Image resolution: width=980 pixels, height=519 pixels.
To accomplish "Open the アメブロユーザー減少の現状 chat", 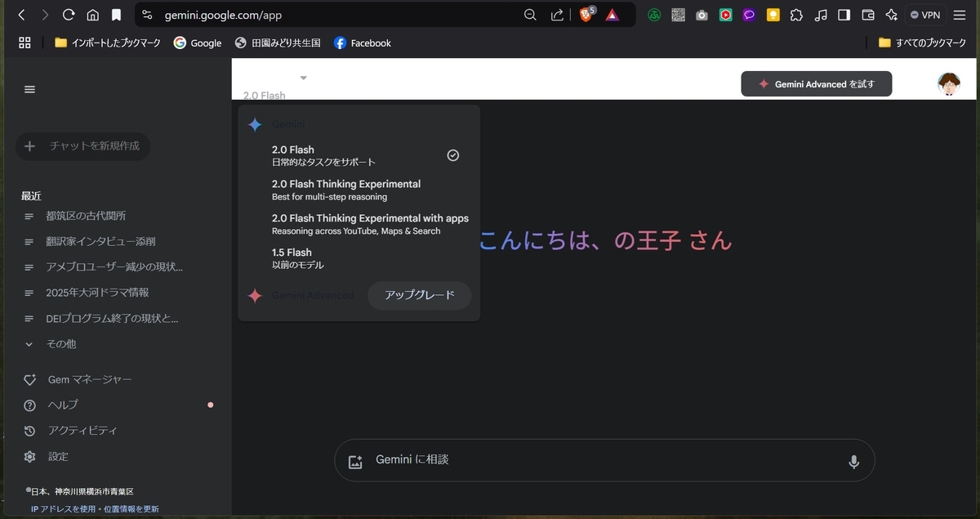I will pyautogui.click(x=115, y=266).
